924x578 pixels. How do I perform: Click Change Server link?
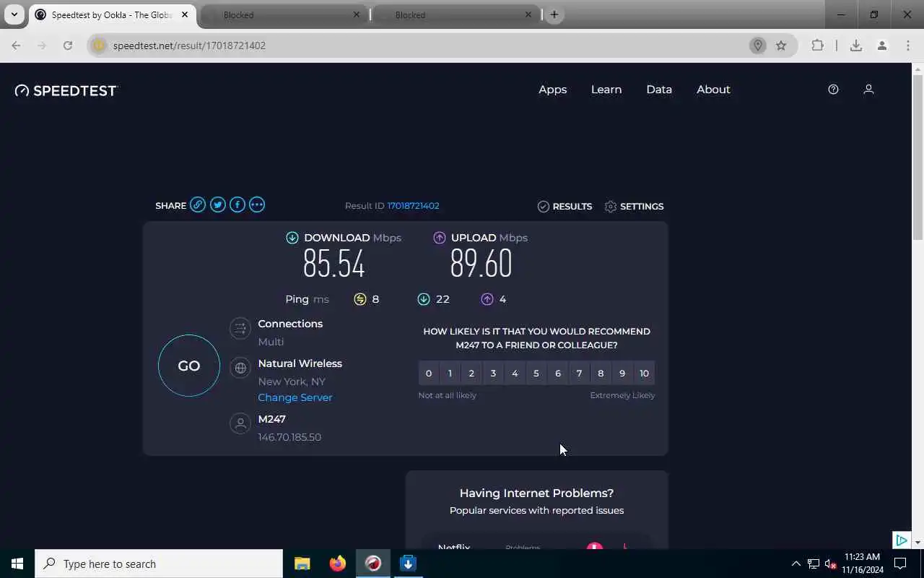point(295,397)
